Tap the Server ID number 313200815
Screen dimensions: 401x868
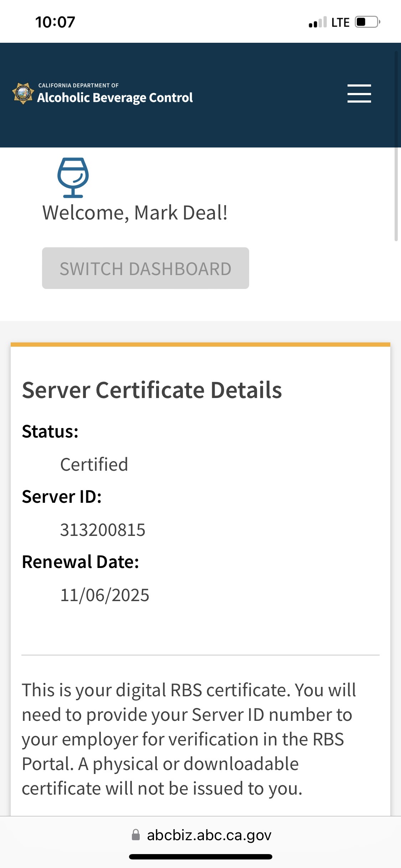[103, 530]
